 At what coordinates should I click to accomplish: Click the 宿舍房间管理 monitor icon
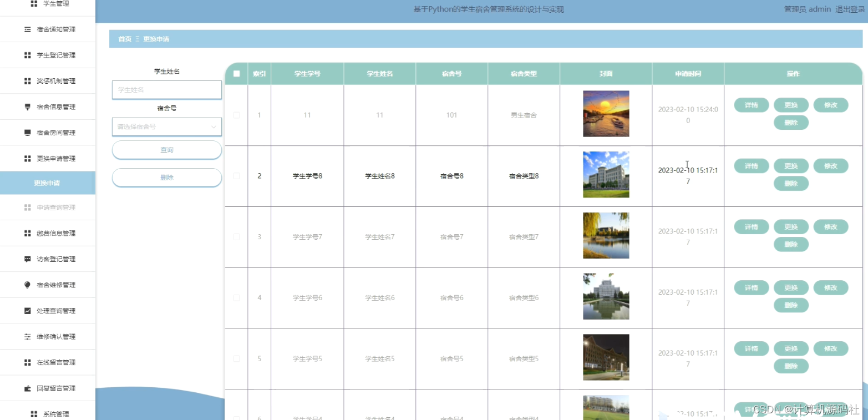pyautogui.click(x=28, y=133)
